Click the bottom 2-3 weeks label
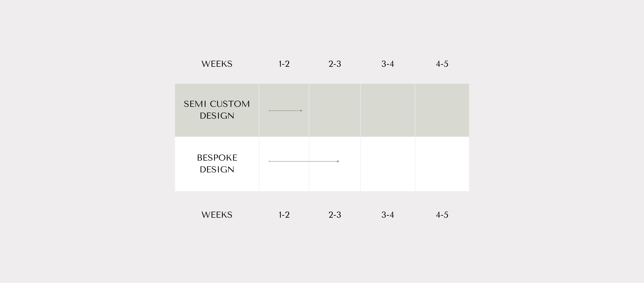 pos(335,215)
